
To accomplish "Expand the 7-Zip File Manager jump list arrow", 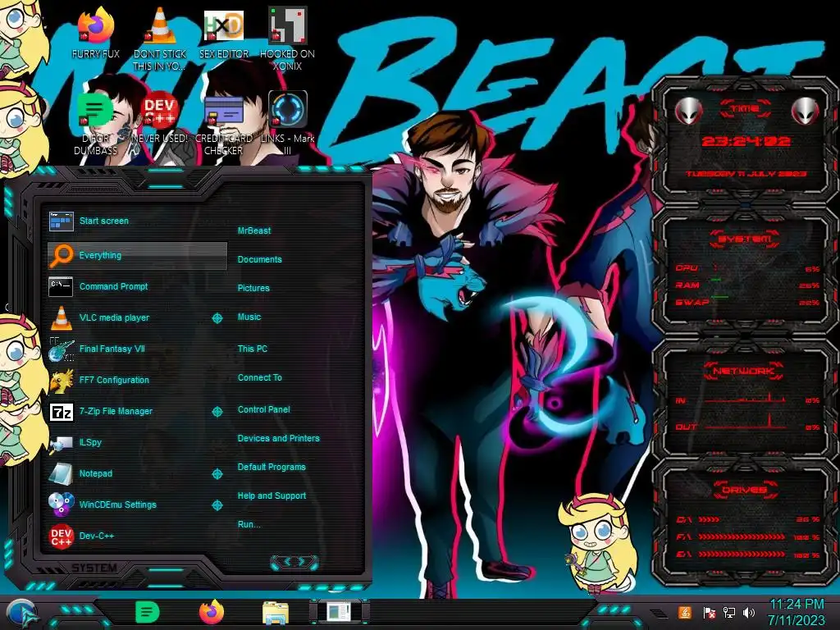I will (217, 412).
